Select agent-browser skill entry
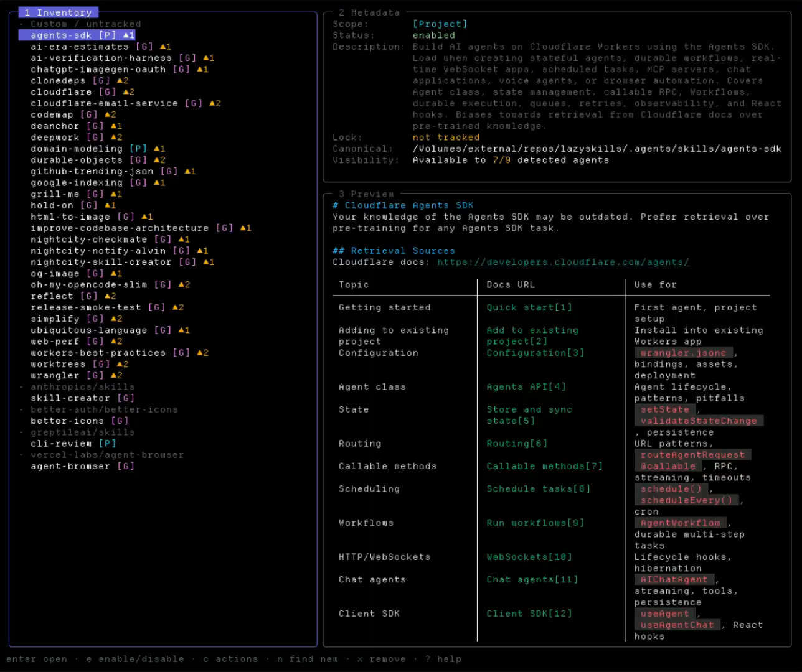 point(83,466)
